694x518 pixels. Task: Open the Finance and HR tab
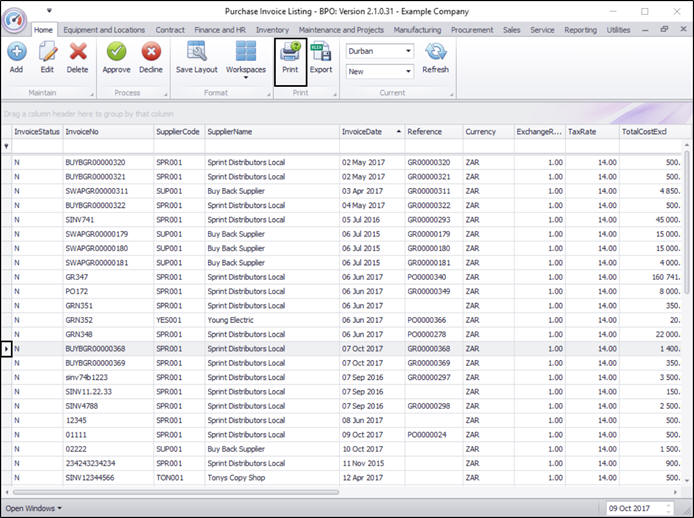tap(219, 30)
